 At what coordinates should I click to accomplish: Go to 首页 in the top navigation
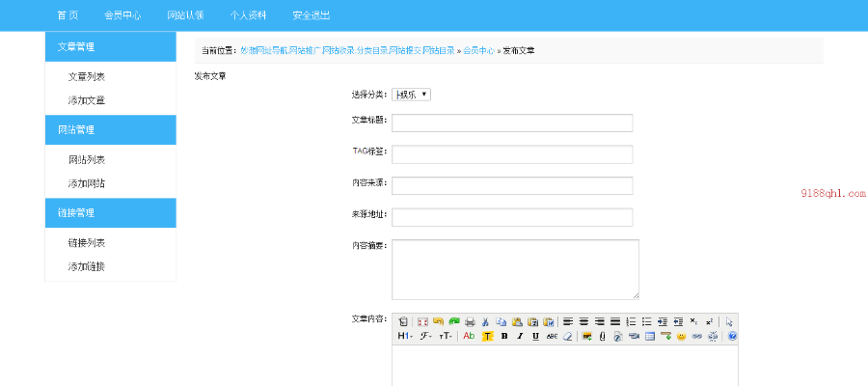68,15
